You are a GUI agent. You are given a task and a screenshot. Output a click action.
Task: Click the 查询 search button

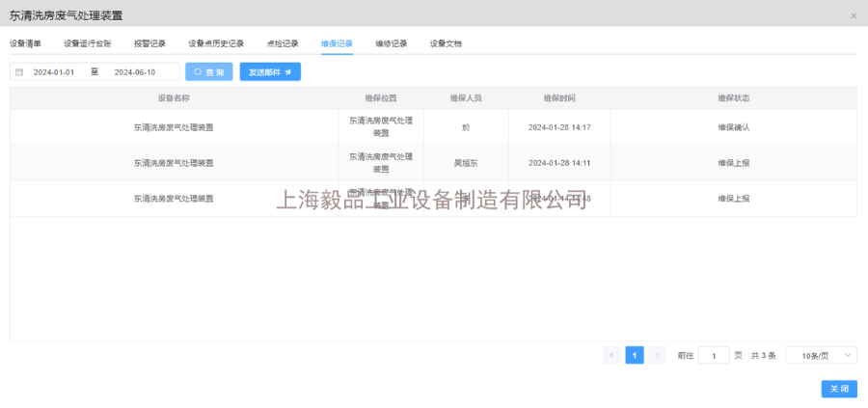pos(208,72)
